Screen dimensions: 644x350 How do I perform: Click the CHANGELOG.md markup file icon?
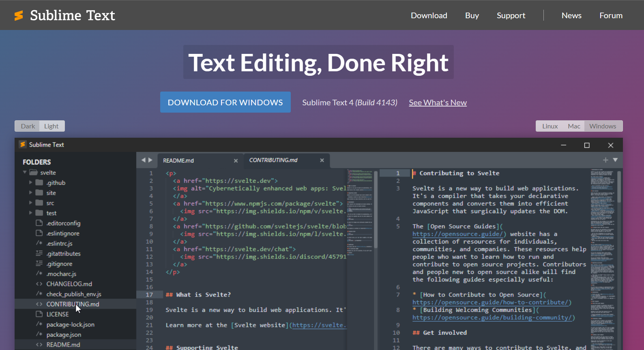(x=39, y=284)
